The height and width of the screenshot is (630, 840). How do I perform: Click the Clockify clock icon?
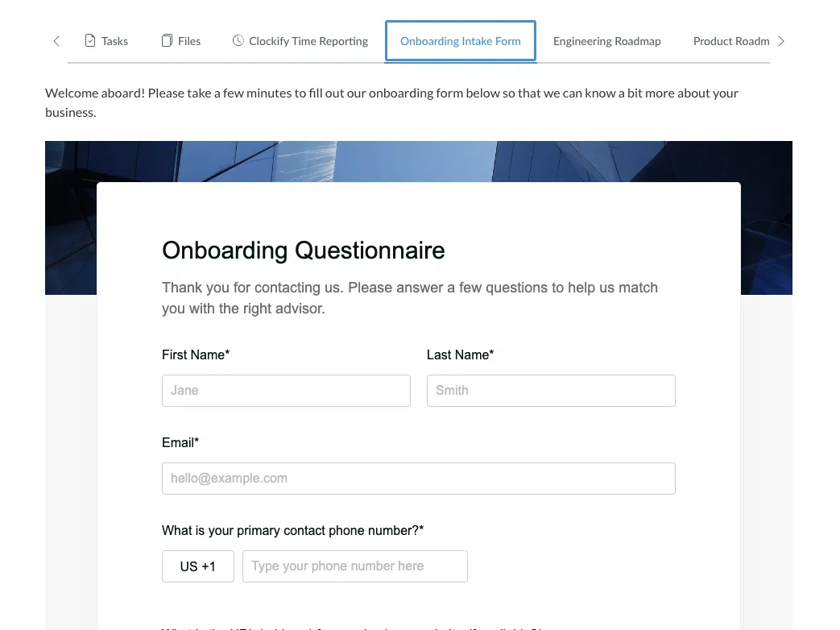[238, 41]
